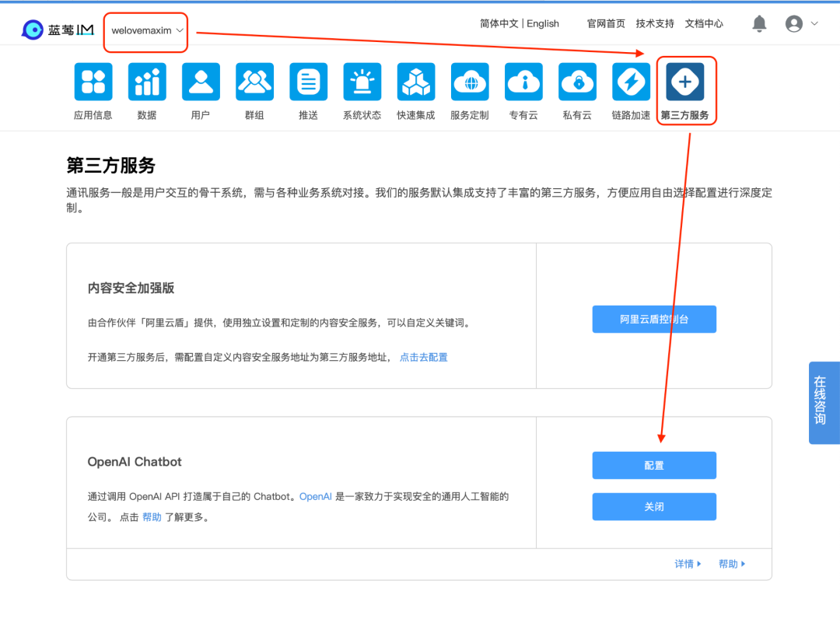The width and height of the screenshot is (840, 626).
Task: Open the 用户 user icon
Action: coord(201,82)
